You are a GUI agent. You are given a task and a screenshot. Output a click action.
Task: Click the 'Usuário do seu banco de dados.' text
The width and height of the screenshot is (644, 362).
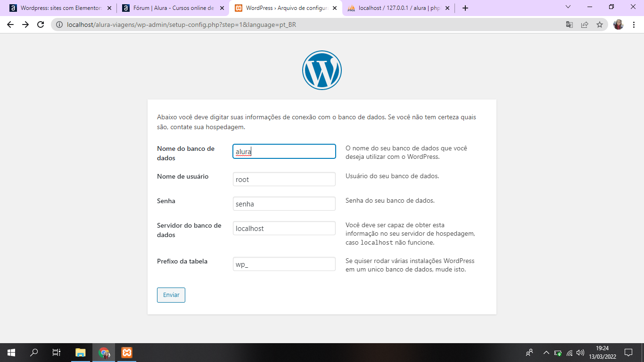pos(392,176)
